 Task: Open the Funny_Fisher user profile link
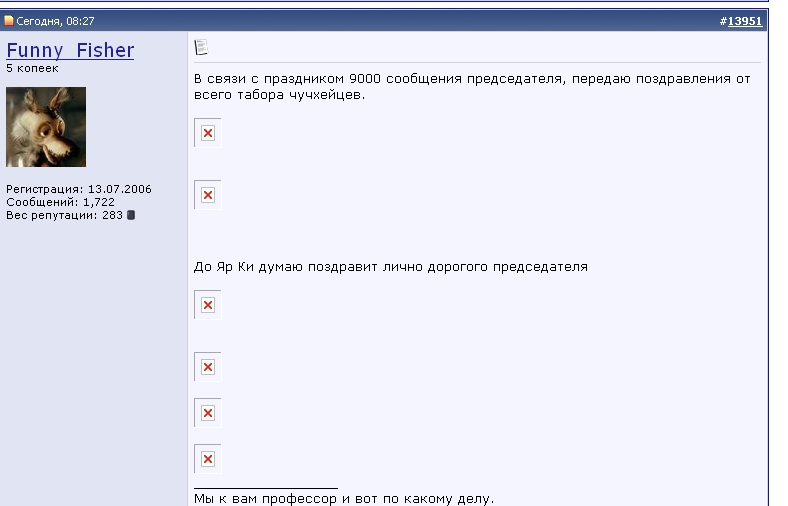[70, 50]
